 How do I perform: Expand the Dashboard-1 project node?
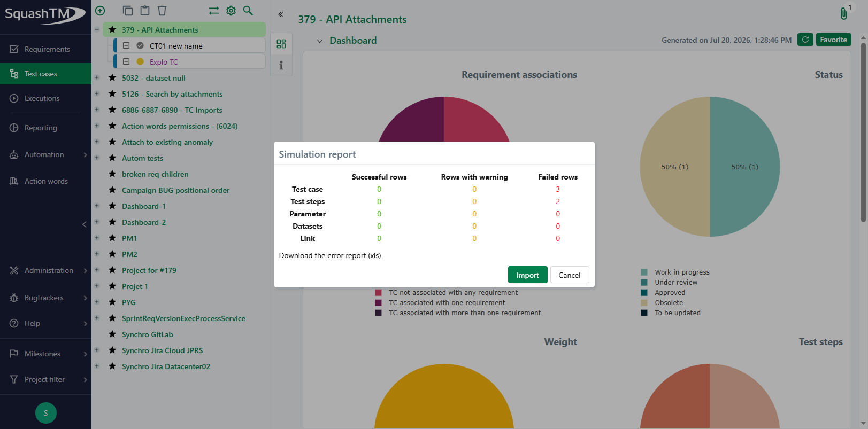point(97,206)
